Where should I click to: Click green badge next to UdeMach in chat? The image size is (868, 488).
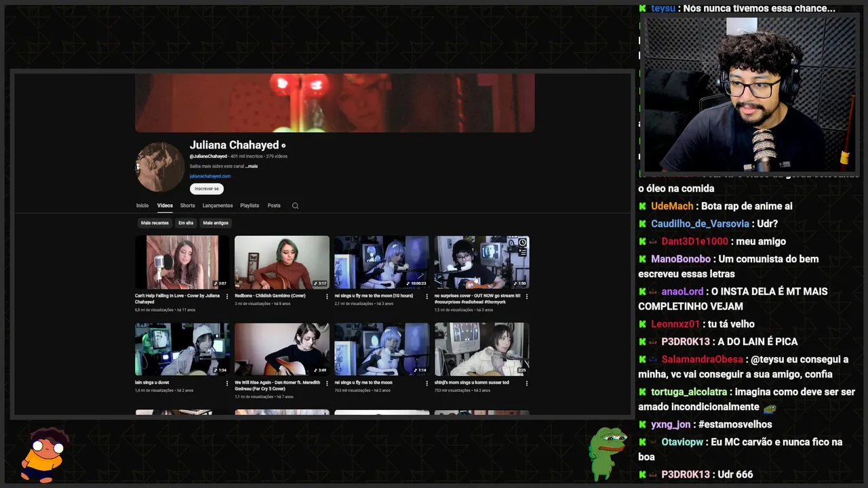point(642,206)
